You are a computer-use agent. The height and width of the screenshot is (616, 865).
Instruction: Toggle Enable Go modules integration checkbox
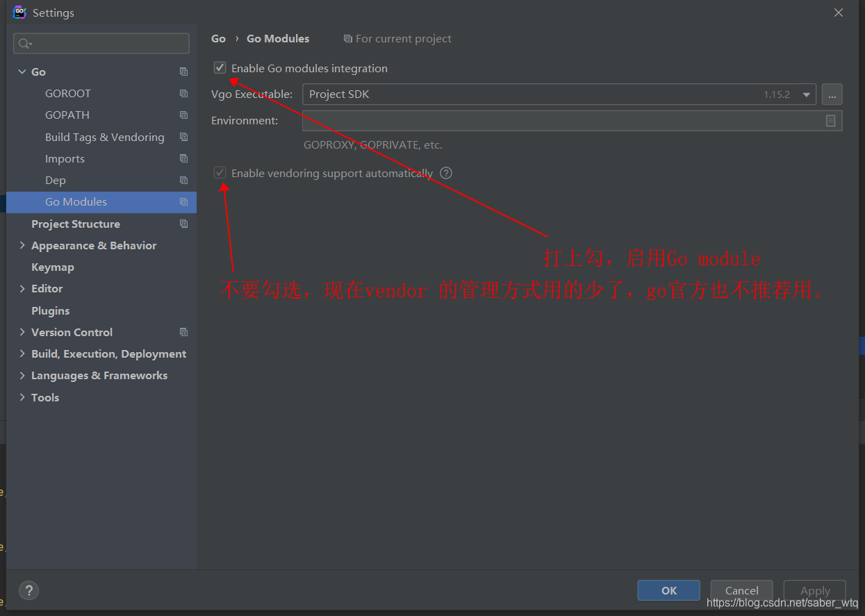click(220, 68)
